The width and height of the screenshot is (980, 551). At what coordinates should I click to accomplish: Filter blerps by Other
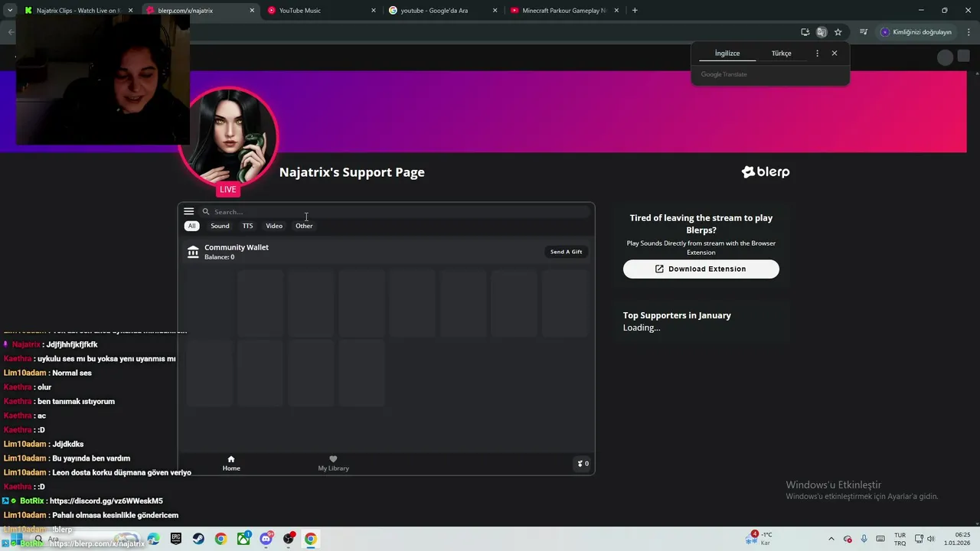point(304,226)
